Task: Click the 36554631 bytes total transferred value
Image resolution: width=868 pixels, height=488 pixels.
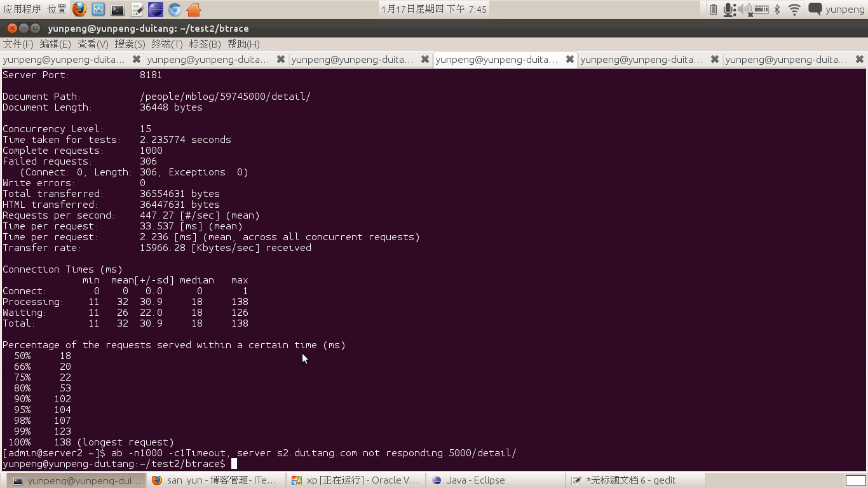Action: [x=180, y=194]
